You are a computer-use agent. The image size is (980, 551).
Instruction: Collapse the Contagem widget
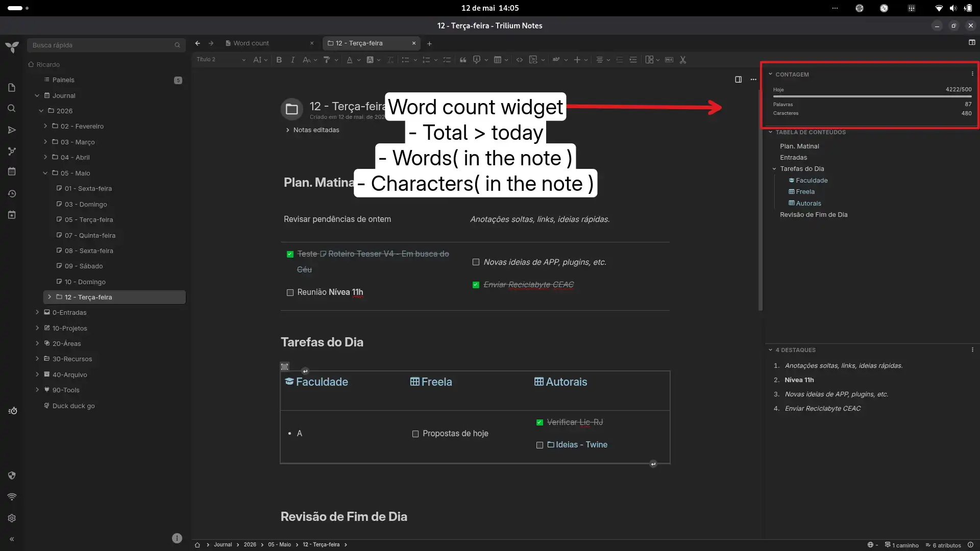tap(770, 74)
